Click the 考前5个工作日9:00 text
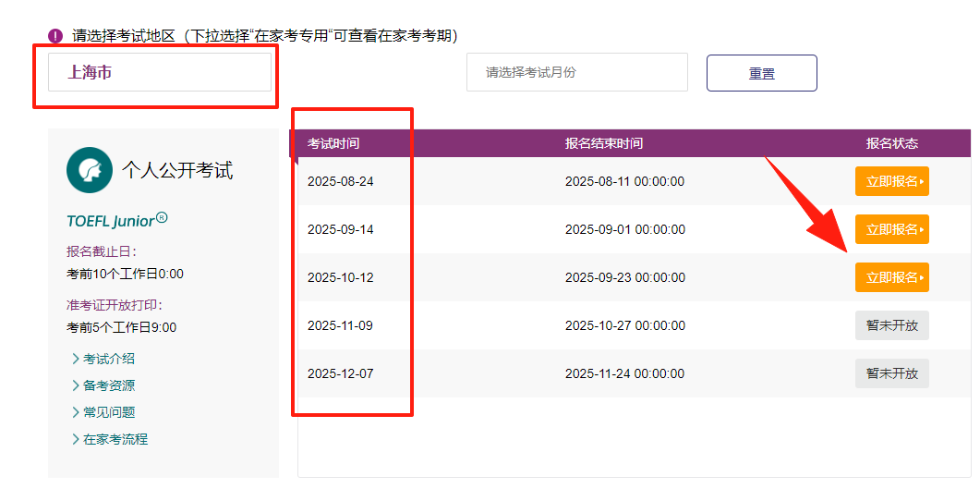Image resolution: width=980 pixels, height=501 pixels. tap(121, 328)
